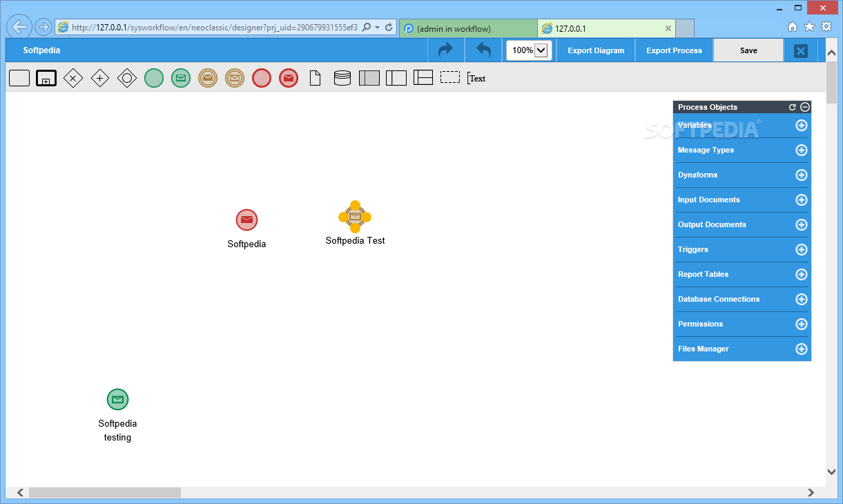The height and width of the screenshot is (504, 843).
Task: Select the Data object (document) tool
Action: point(316,78)
